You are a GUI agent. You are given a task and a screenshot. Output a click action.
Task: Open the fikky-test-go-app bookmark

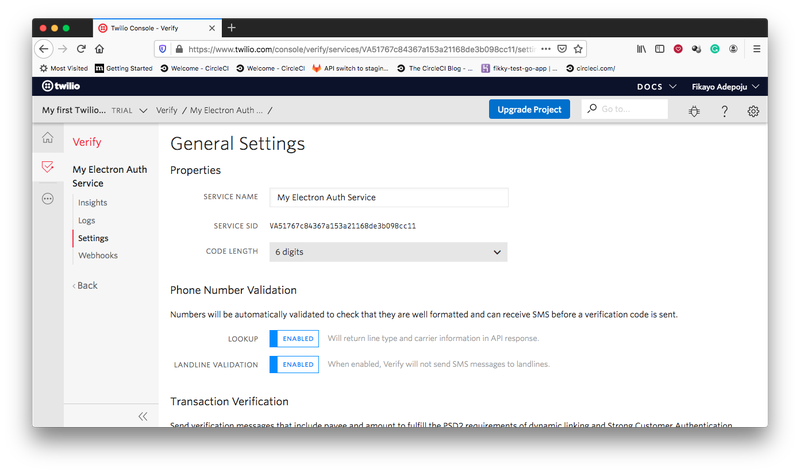(519, 68)
